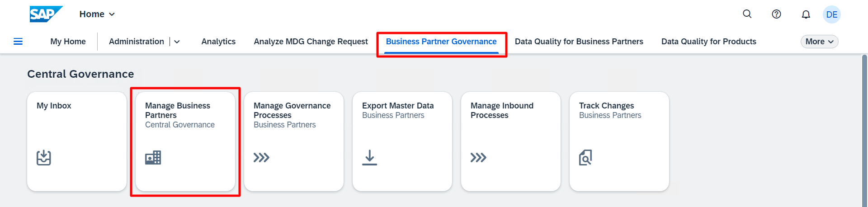Open Manage Business Partners tile title

[x=178, y=110]
